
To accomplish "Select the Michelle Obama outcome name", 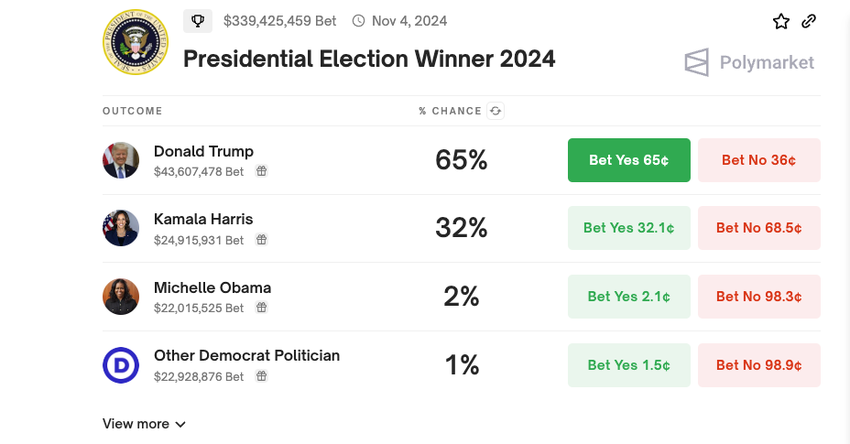I will pyautogui.click(x=212, y=288).
